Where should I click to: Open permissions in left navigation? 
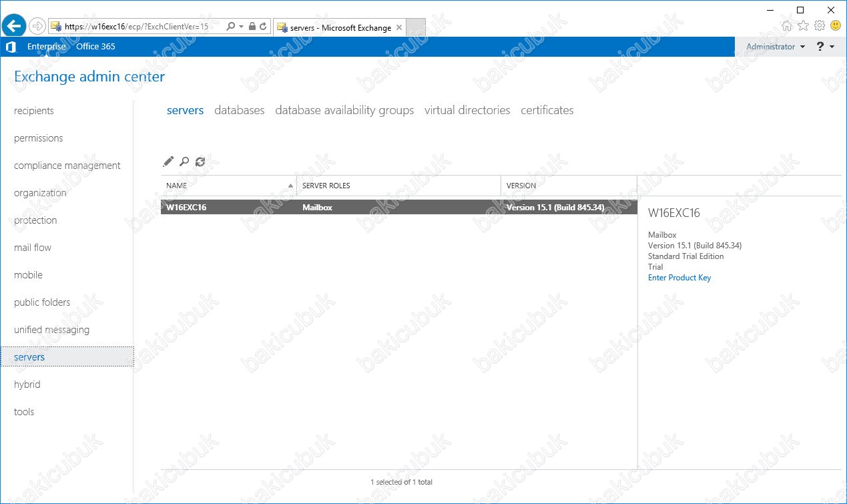[x=39, y=138]
